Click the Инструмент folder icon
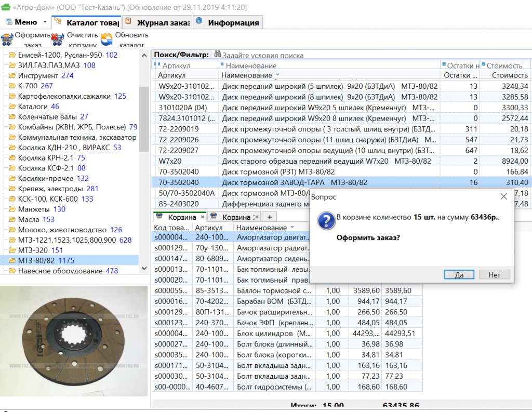This screenshot has width=532, height=412. (12, 75)
